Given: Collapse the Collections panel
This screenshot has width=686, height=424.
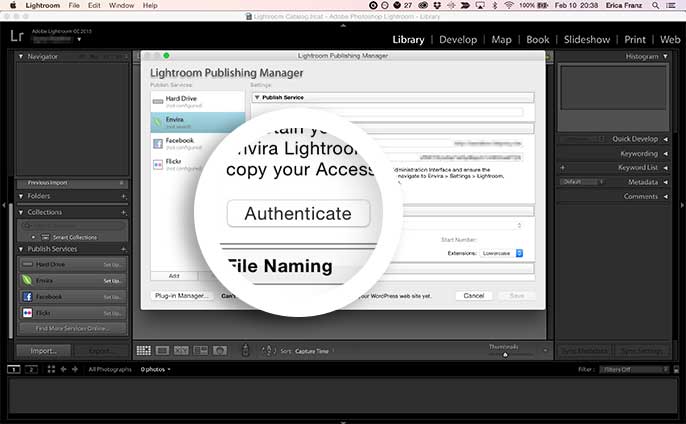Looking at the screenshot, I should (21, 212).
